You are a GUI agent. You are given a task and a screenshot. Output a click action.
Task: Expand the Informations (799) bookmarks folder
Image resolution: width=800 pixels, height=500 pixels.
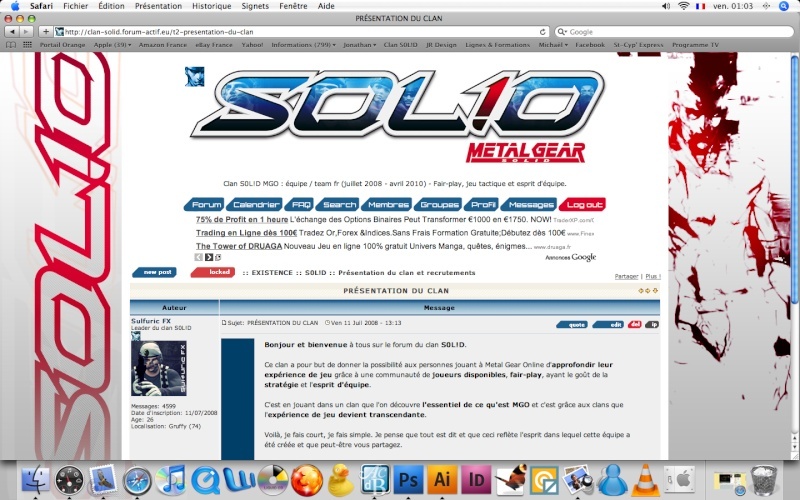pyautogui.click(x=304, y=45)
